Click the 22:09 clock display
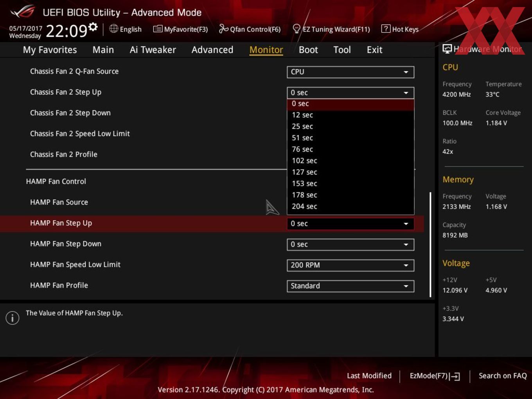This screenshot has height=399, width=532. coord(66,31)
